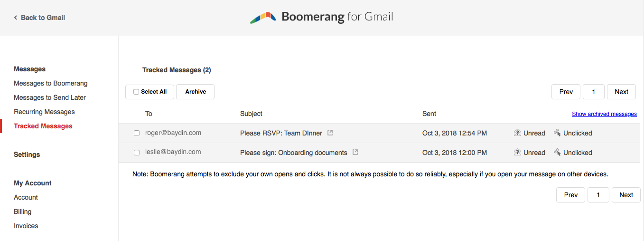
Task: Click the Boomerang for Gmail logo
Action: tap(322, 18)
